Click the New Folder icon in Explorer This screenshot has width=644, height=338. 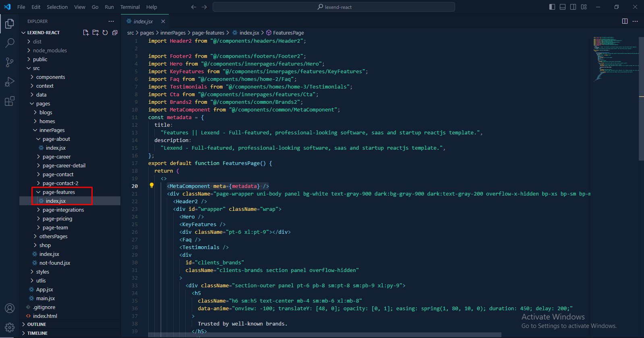coord(95,33)
